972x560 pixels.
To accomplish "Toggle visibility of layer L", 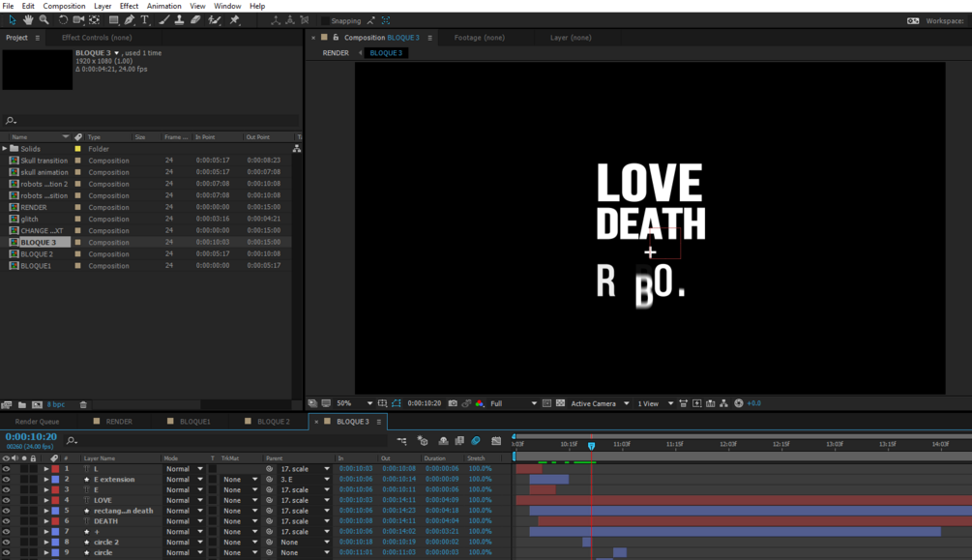I will (6, 469).
